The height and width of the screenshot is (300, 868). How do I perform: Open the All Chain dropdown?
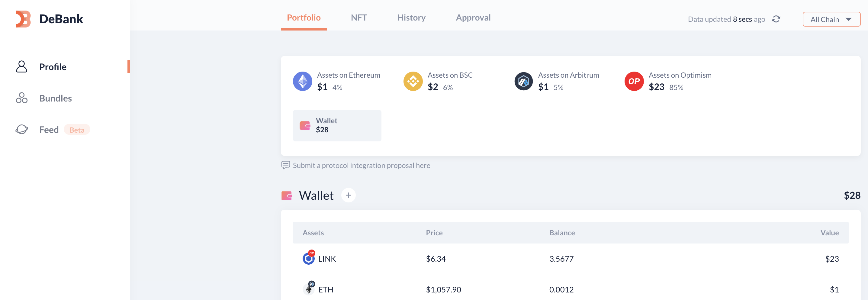point(831,19)
